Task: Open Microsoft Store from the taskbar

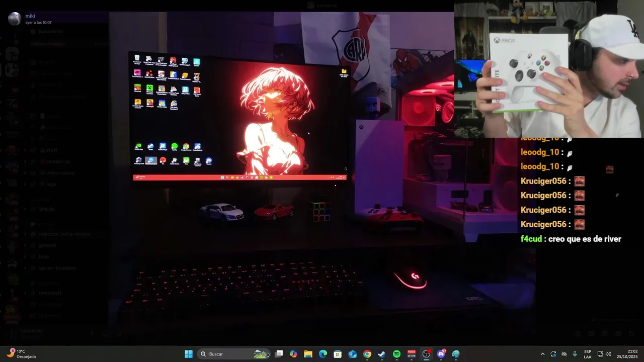Action: click(x=338, y=354)
